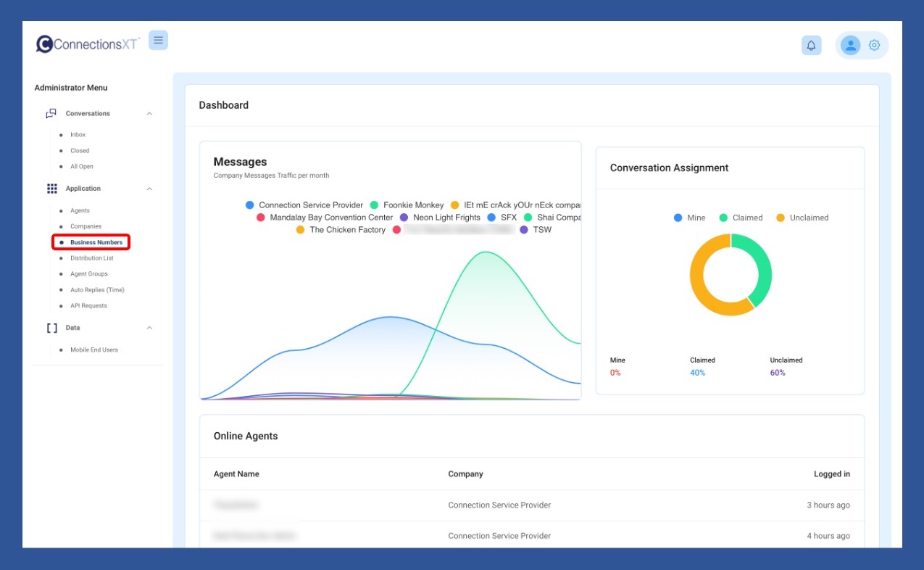
Task: Collapse the Conversations menu section
Action: click(149, 114)
